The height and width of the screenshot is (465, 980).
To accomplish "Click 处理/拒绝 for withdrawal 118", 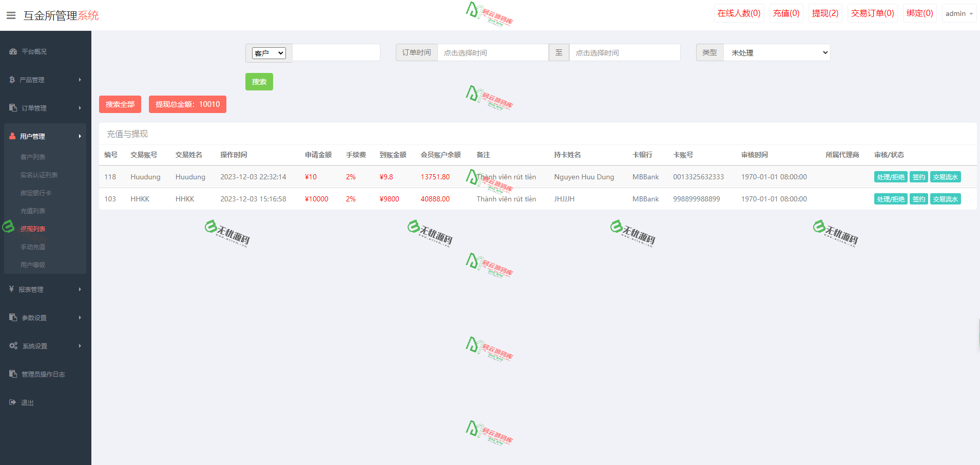I will pos(890,177).
